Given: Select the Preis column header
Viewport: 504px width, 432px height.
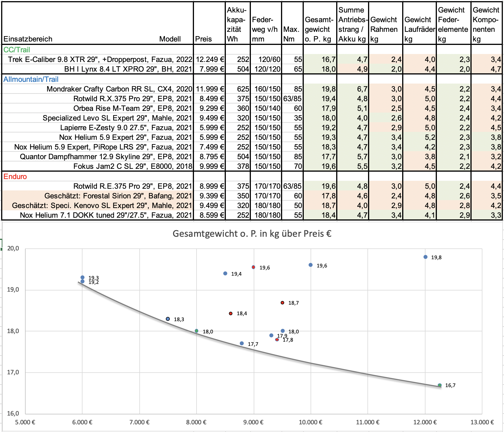Looking at the screenshot, I should pyautogui.click(x=203, y=39).
